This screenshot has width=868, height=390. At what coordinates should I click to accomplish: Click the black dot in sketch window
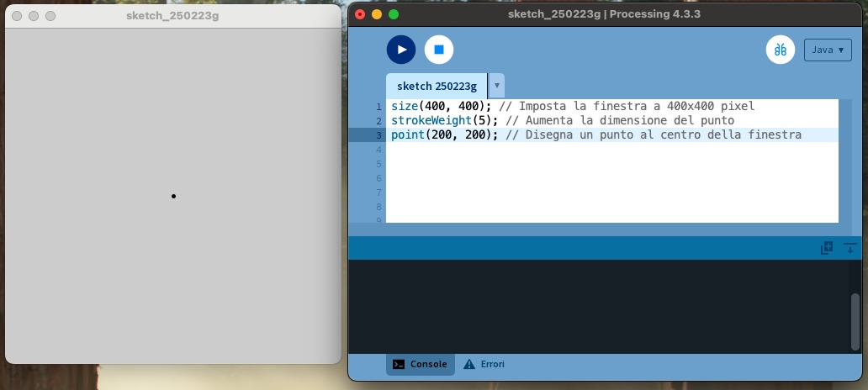tap(173, 197)
